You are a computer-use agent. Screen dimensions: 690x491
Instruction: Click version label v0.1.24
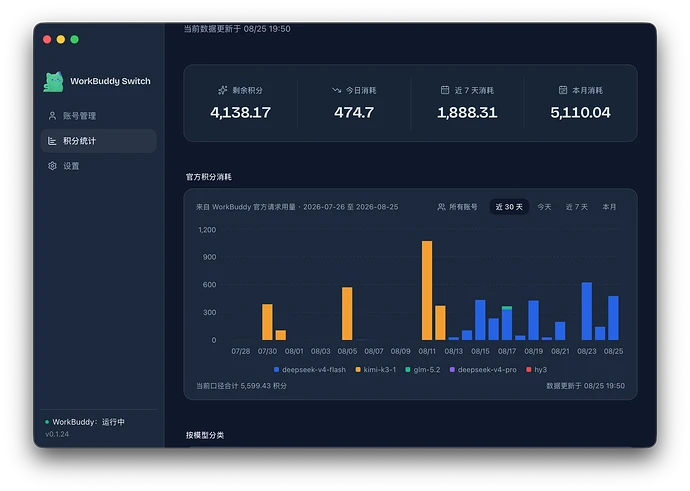57,434
